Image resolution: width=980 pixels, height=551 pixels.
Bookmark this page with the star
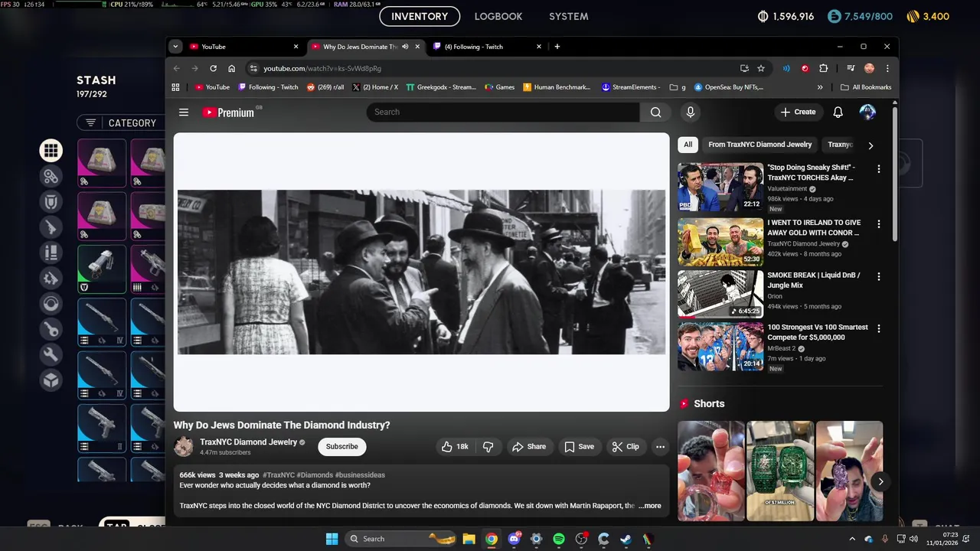click(760, 68)
